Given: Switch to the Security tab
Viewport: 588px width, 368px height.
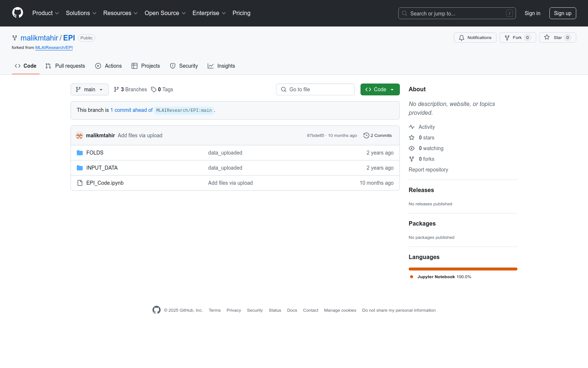Looking at the screenshot, I should [184, 66].
